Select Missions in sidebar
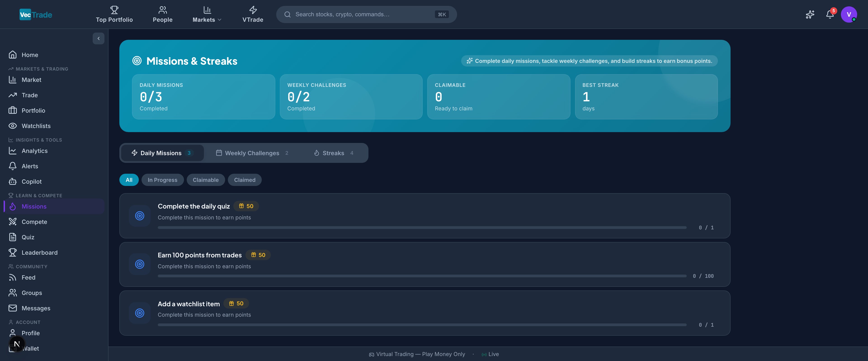Viewport: 868px width, 361px height. point(54,207)
